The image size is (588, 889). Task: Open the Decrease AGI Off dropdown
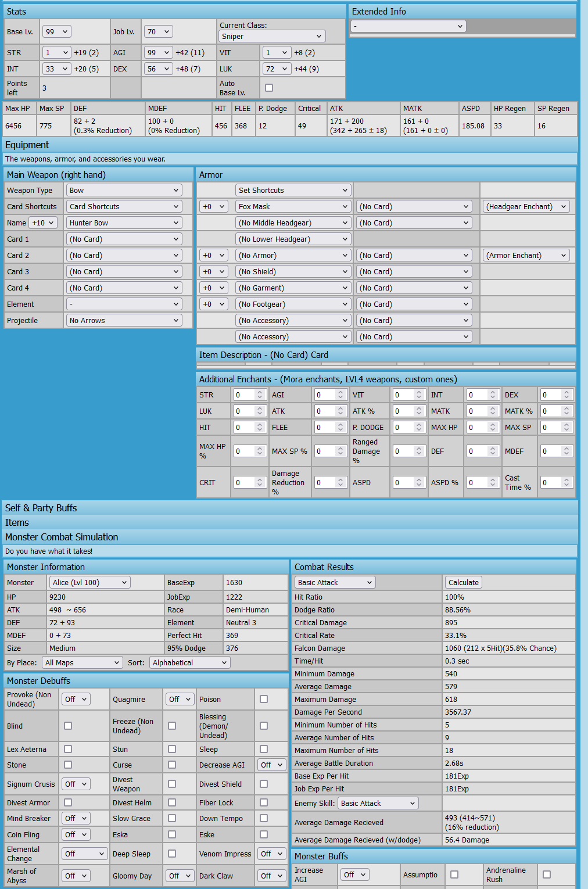click(271, 765)
